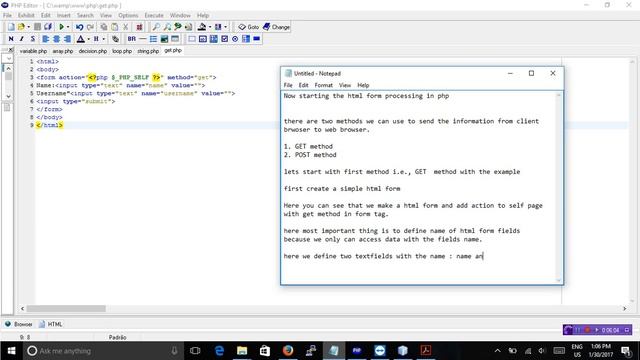Image resolution: width=640 pixels, height=360 pixels.
Task: Click the red-pink grid icon
Action: pyautogui.click(x=139, y=27)
